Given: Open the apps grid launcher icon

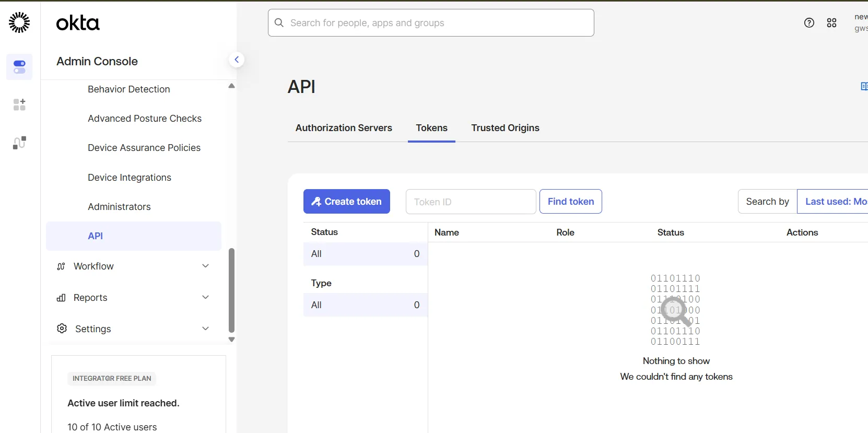Looking at the screenshot, I should pyautogui.click(x=832, y=23).
